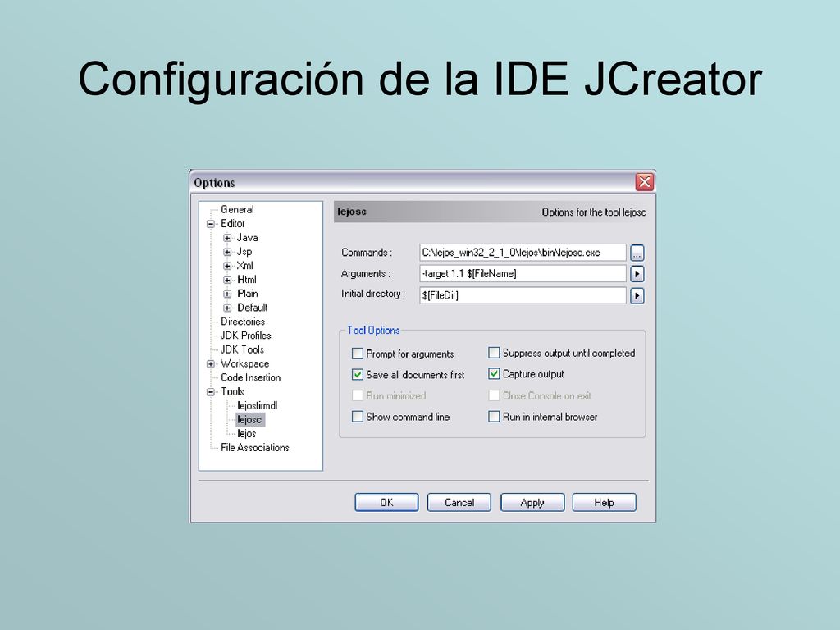Select the lejosfirmdl tool entry
This screenshot has height=630, width=840.
click(257, 405)
